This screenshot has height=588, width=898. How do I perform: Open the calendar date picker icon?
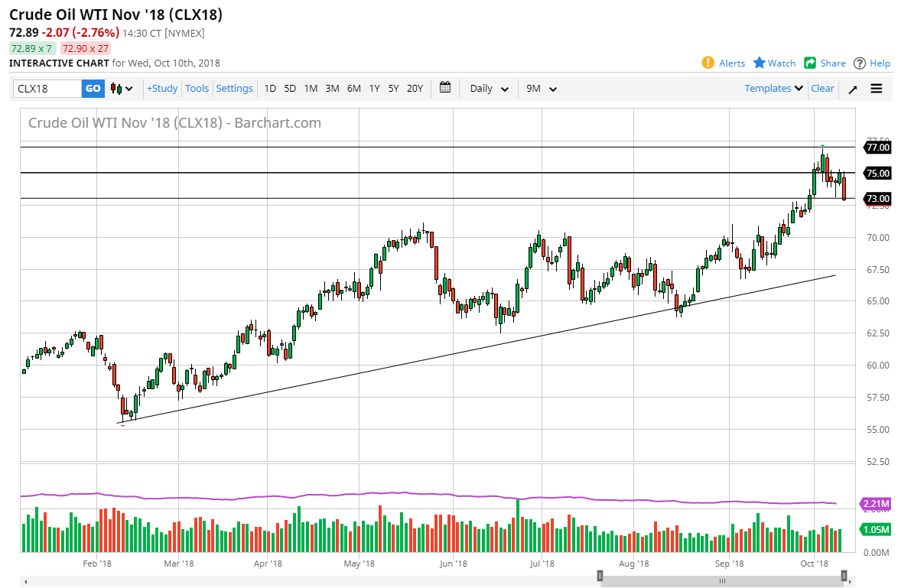pyautogui.click(x=445, y=88)
